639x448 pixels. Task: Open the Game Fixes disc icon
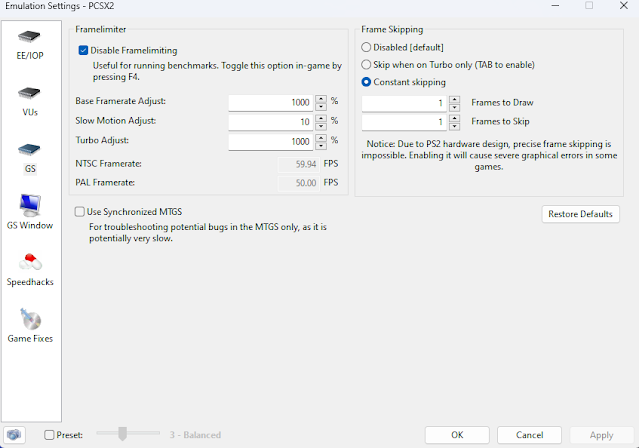30,319
